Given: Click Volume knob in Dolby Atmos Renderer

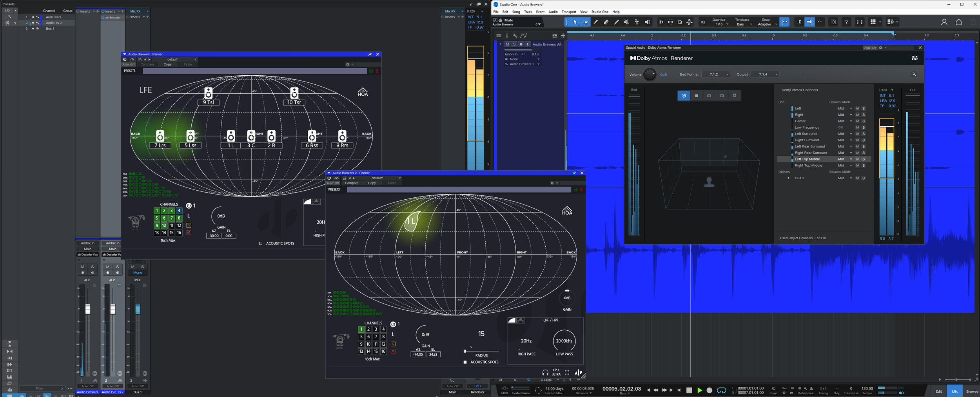Looking at the screenshot, I should click(x=650, y=75).
